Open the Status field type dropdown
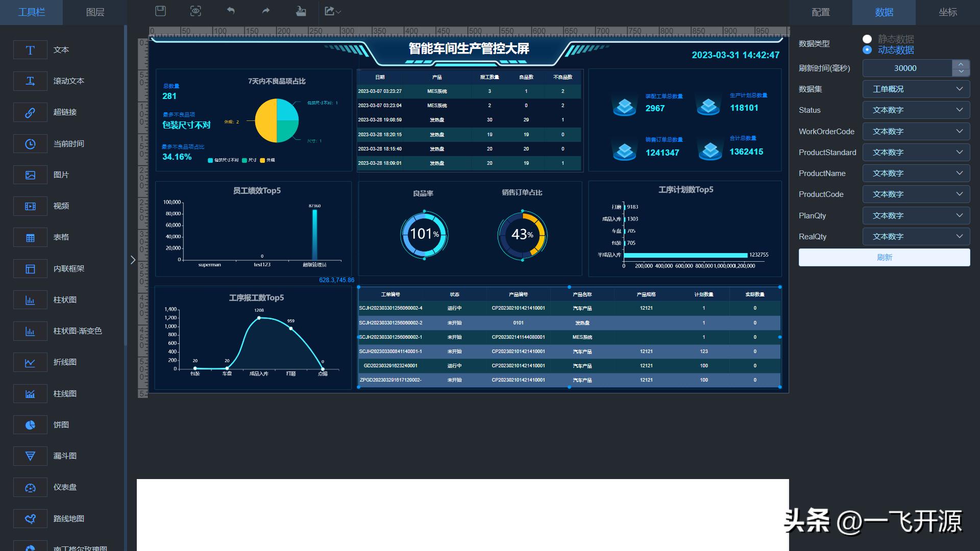 (916, 110)
